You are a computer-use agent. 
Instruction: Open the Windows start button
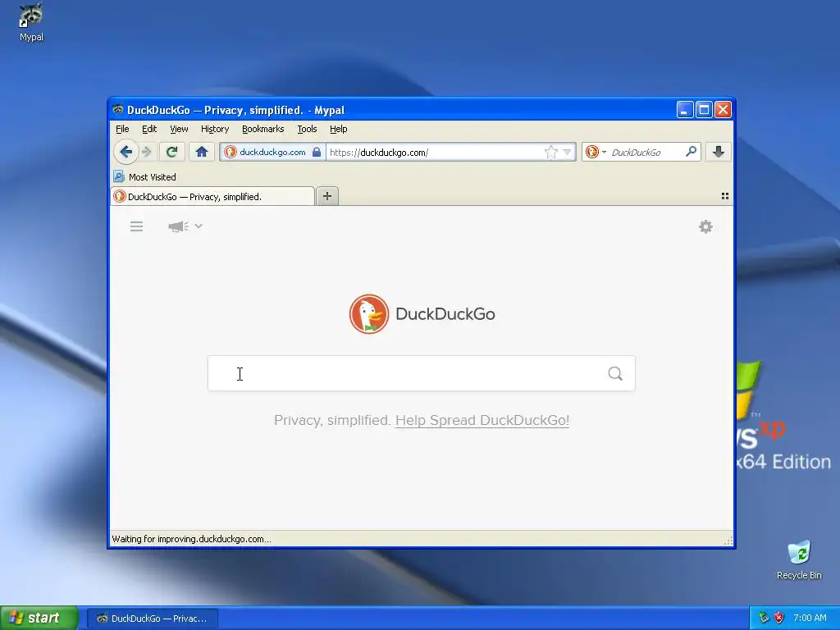pos(39,619)
